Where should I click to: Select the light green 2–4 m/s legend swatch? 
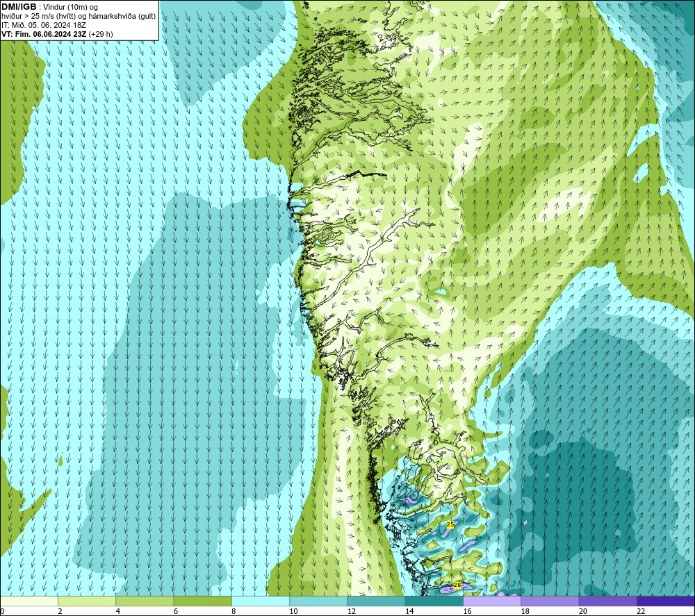tap(87, 601)
